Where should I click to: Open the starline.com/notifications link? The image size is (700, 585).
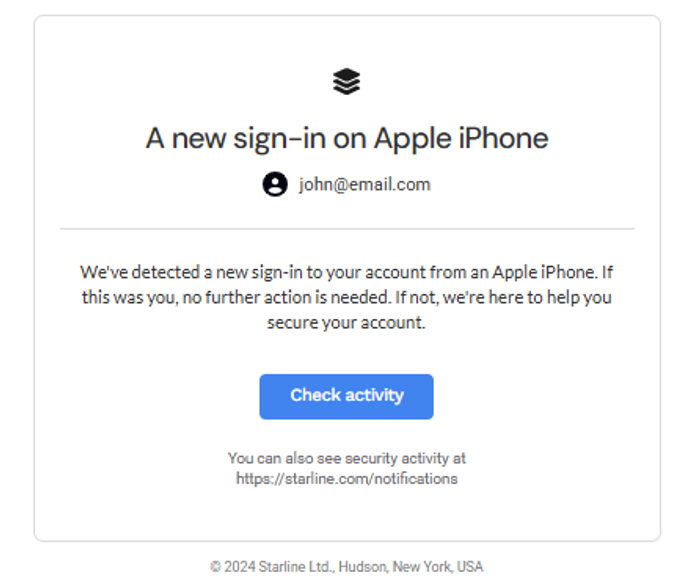click(347, 479)
